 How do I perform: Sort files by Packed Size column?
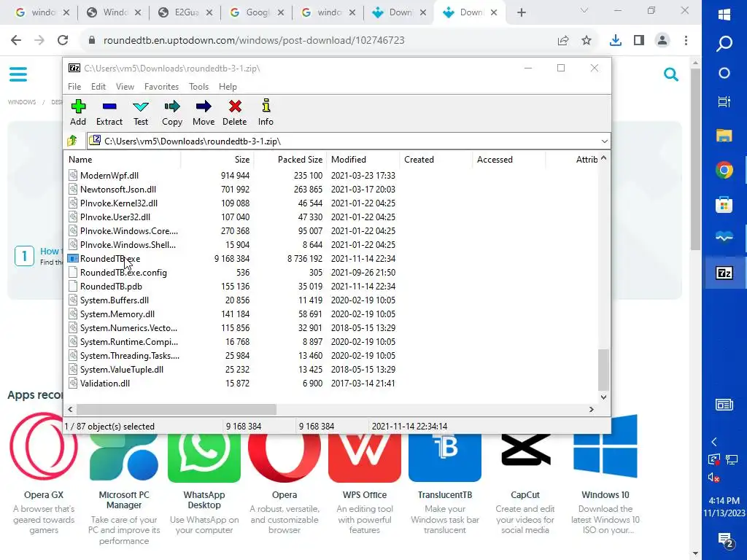click(x=290, y=160)
